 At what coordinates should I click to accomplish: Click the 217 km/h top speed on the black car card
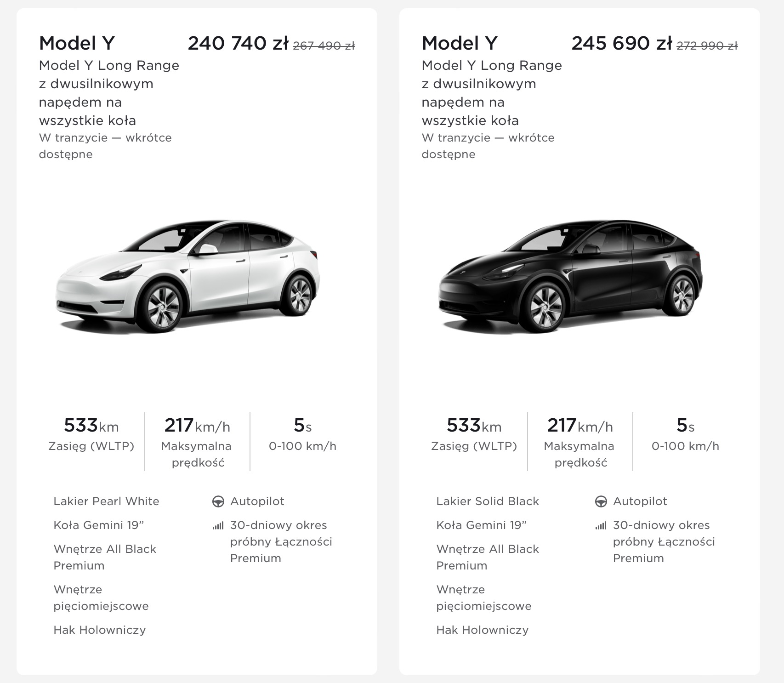580,426
